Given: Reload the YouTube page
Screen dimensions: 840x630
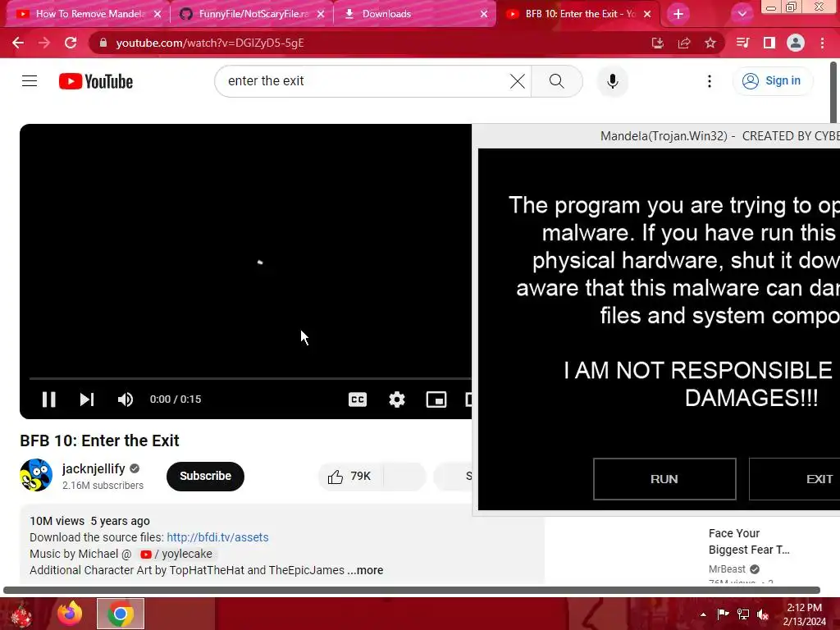Looking at the screenshot, I should [x=71, y=43].
